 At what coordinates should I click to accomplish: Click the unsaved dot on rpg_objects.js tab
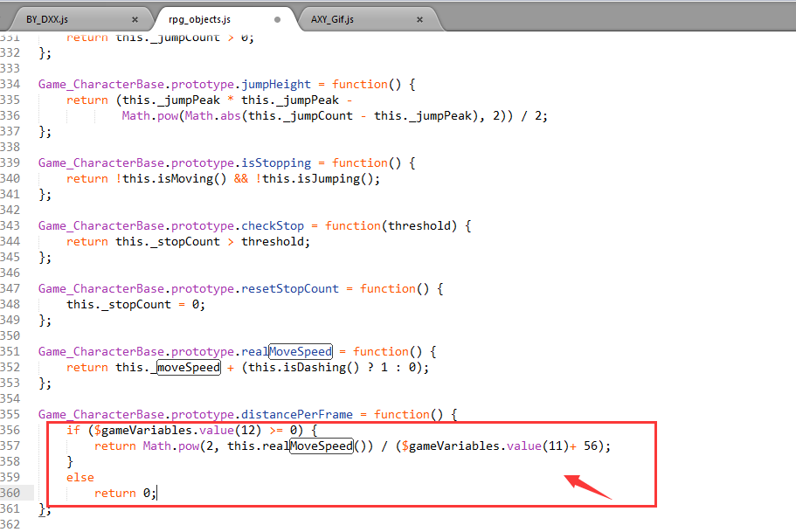click(x=277, y=20)
